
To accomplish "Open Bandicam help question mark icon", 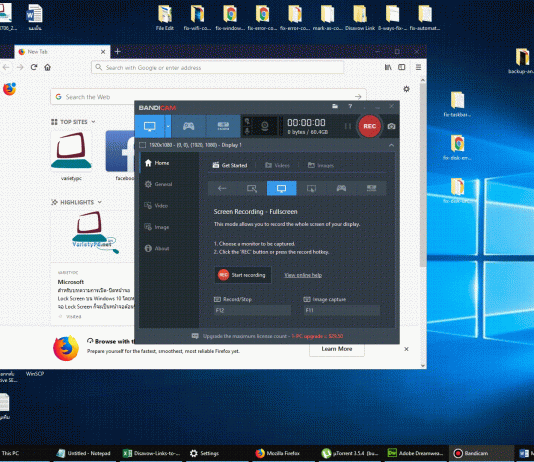I will tap(350, 107).
